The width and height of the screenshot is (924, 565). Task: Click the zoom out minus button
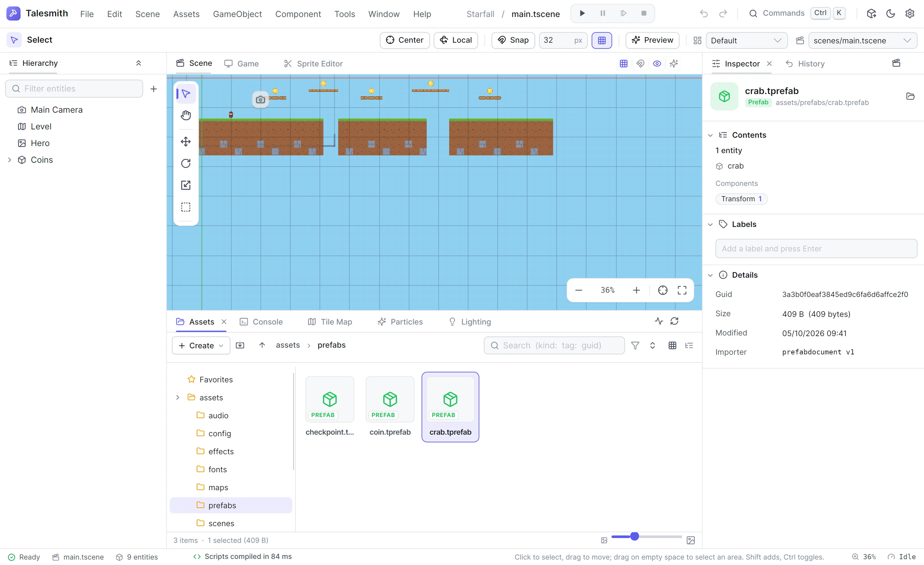579,290
